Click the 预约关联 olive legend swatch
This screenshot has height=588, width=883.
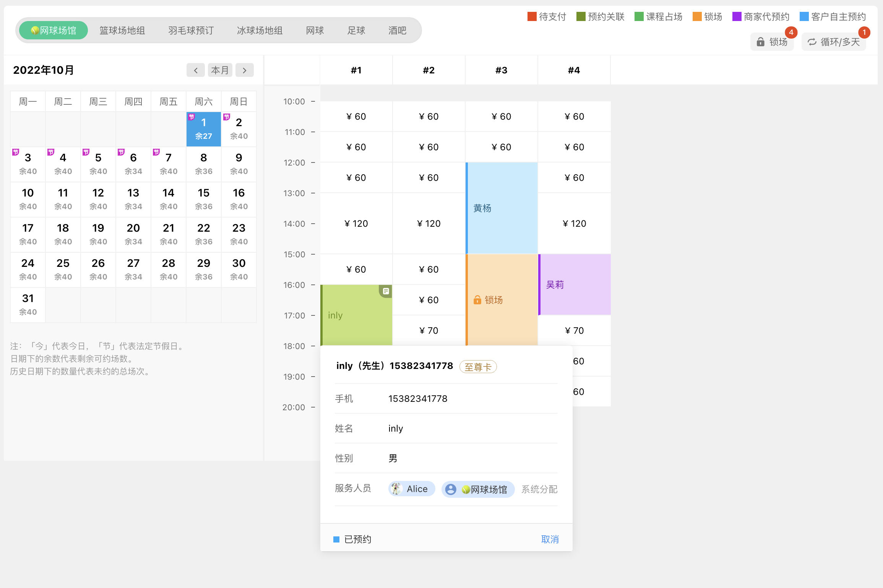pyautogui.click(x=581, y=16)
